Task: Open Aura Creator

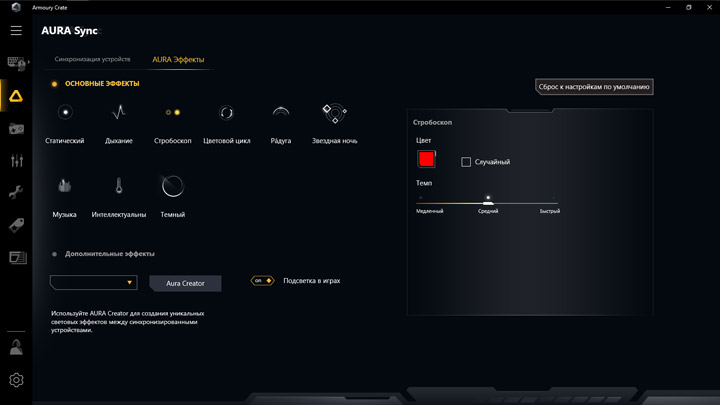Action: pyautogui.click(x=186, y=283)
